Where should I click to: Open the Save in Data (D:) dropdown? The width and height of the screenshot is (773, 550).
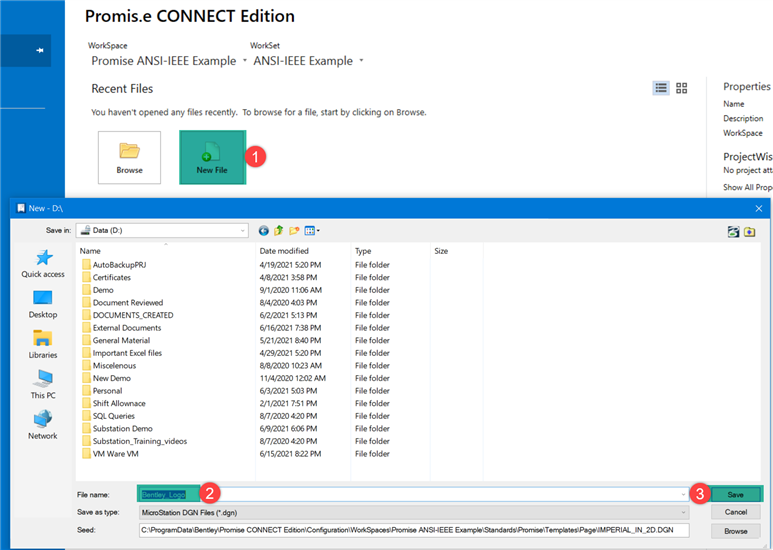(x=162, y=230)
